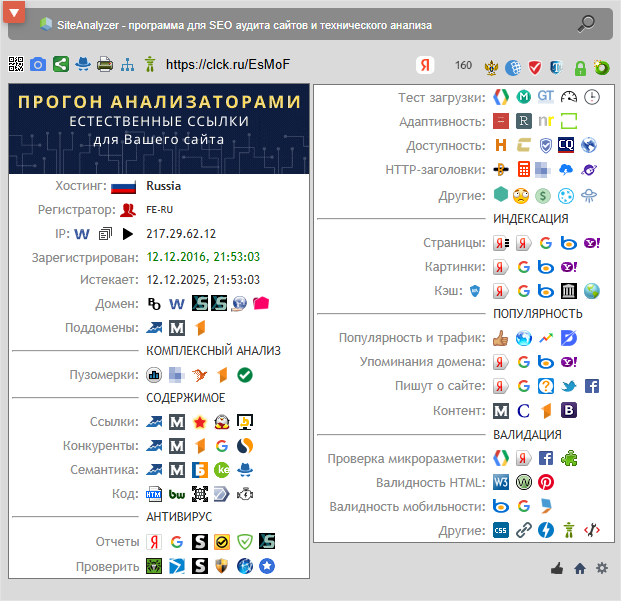Click the green ke icon in Семантика row
Image resolution: width=621 pixels, height=601 pixels.
222,470
